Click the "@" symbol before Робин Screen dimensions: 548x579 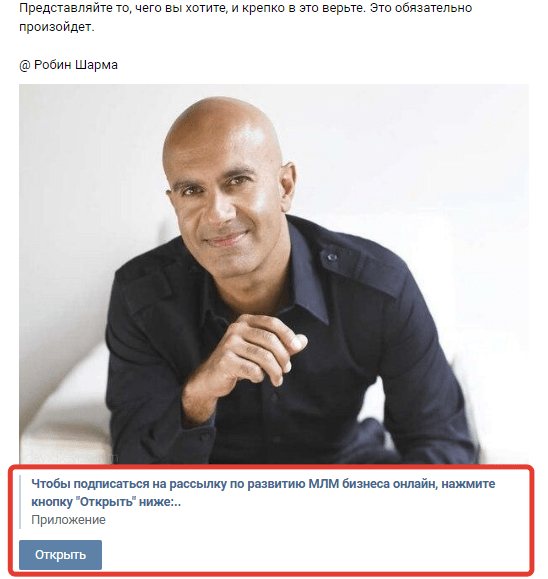click(25, 65)
